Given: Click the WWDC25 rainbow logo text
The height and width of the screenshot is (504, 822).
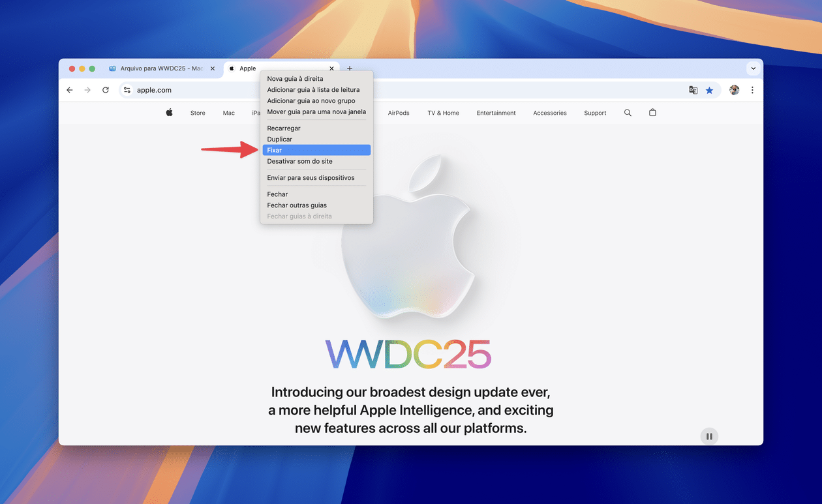Looking at the screenshot, I should coord(408,355).
